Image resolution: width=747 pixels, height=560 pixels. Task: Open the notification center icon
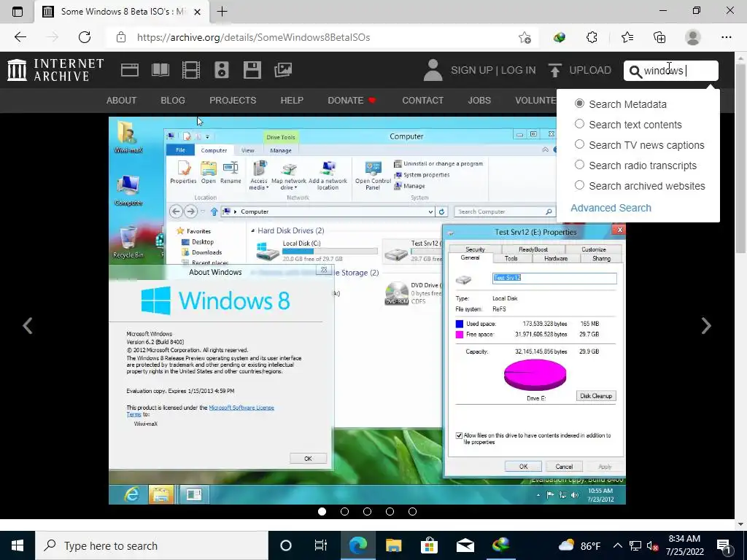point(726,545)
